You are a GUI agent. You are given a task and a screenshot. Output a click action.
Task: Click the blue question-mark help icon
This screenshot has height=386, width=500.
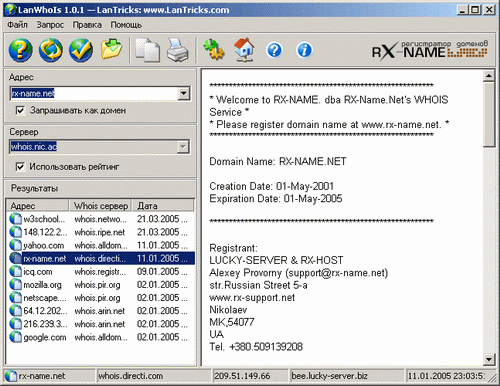(x=274, y=50)
